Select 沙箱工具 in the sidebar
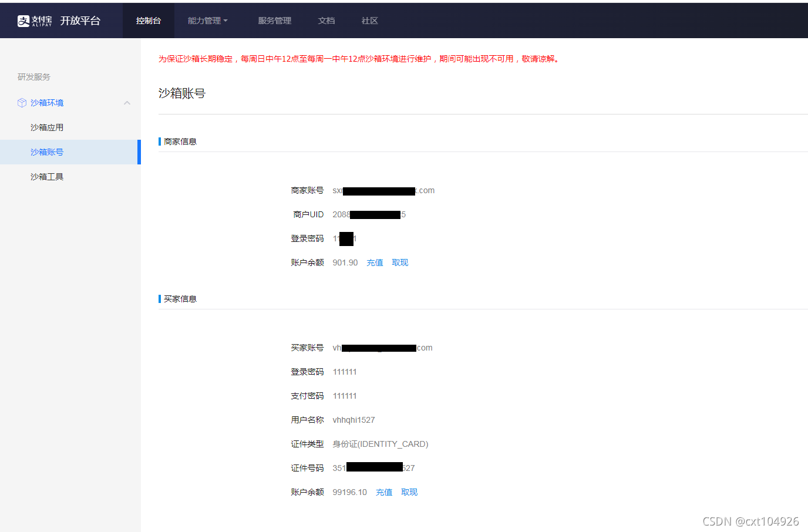Screen dimensions: 808x532 pyautogui.click(x=47, y=177)
